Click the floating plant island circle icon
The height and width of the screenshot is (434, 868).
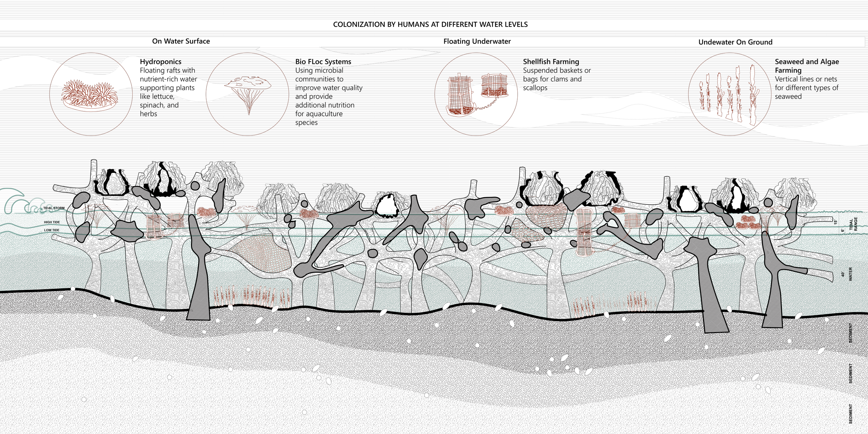[91, 94]
